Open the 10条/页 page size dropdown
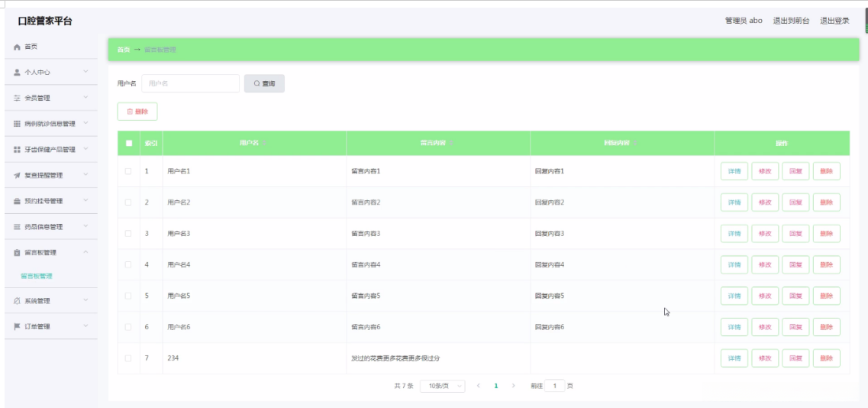Screen dimensions: 868x408 pyautogui.click(x=442, y=386)
